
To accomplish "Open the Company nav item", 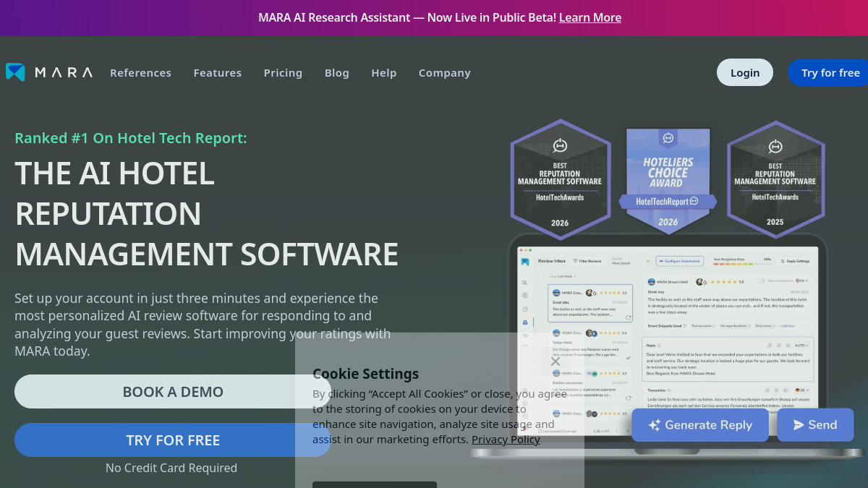I will tap(445, 73).
